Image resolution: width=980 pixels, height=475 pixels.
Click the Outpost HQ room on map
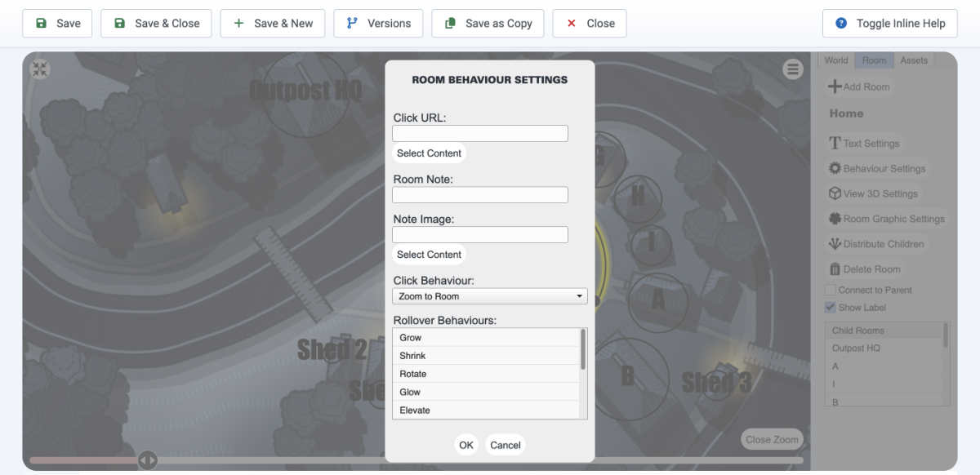[x=305, y=91]
